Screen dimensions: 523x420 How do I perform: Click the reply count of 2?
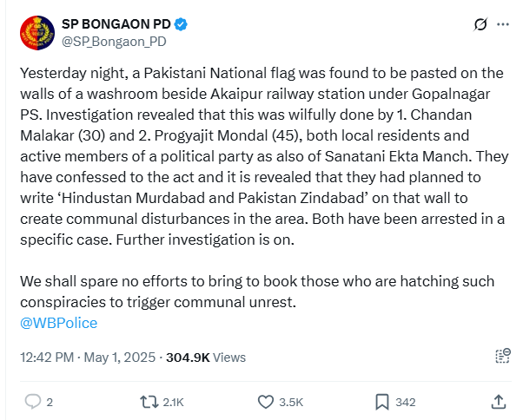[50, 403]
